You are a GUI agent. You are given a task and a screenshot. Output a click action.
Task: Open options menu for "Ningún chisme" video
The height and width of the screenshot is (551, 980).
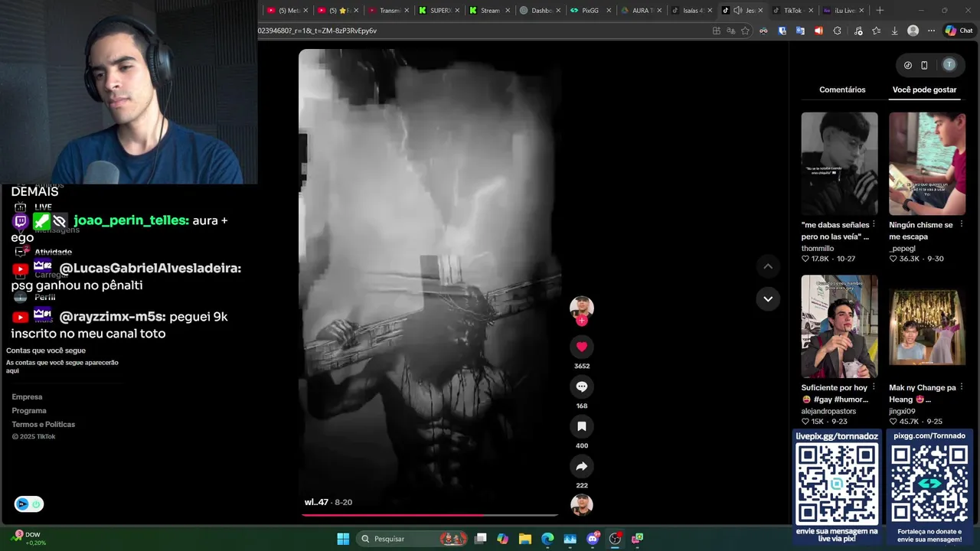[962, 224]
